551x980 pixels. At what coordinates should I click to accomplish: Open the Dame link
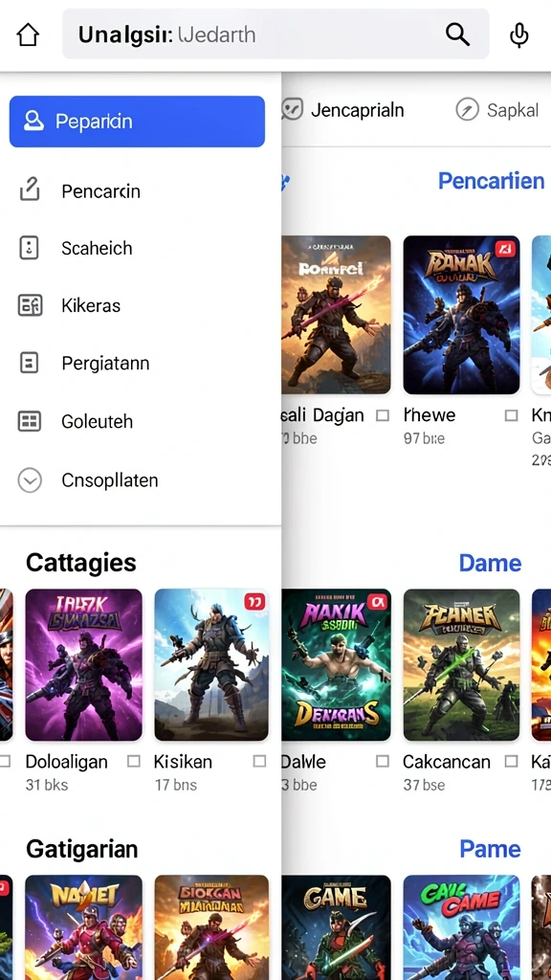pos(490,563)
